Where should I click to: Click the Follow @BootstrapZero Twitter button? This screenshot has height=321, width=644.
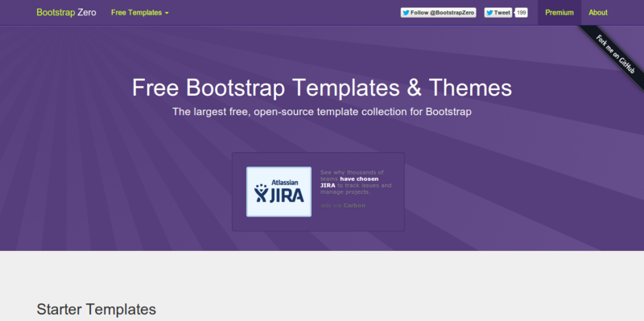click(x=438, y=13)
